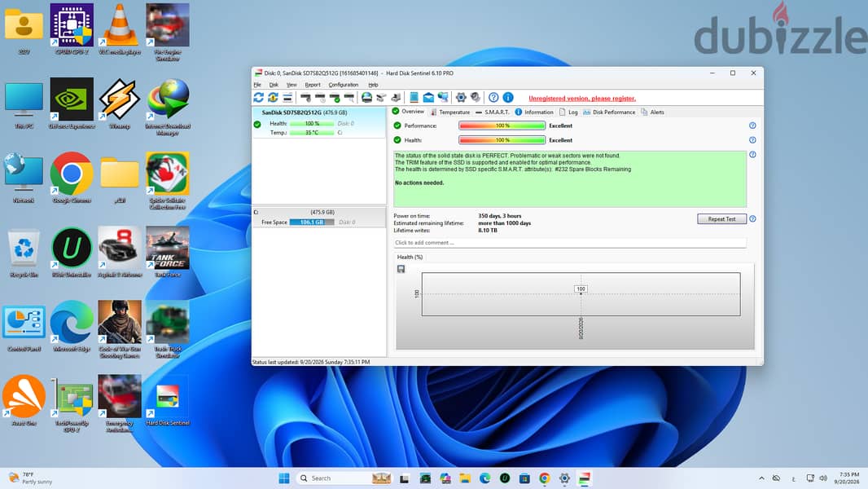The image size is (868, 489).
Task: Click the status bar last updated text
Action: click(311, 362)
